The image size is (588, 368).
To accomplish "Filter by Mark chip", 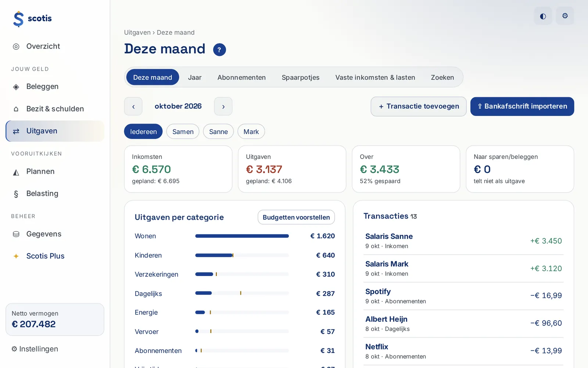I will (x=251, y=131).
